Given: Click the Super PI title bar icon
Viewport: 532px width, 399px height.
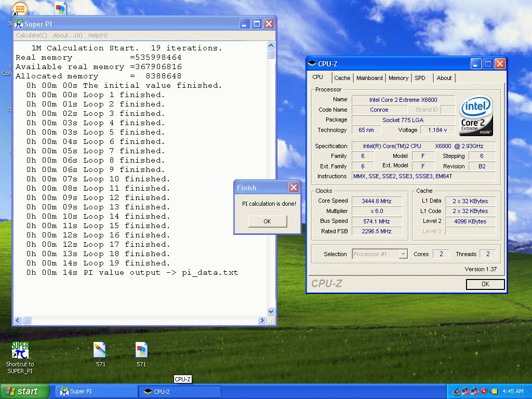Looking at the screenshot, I should (x=19, y=24).
